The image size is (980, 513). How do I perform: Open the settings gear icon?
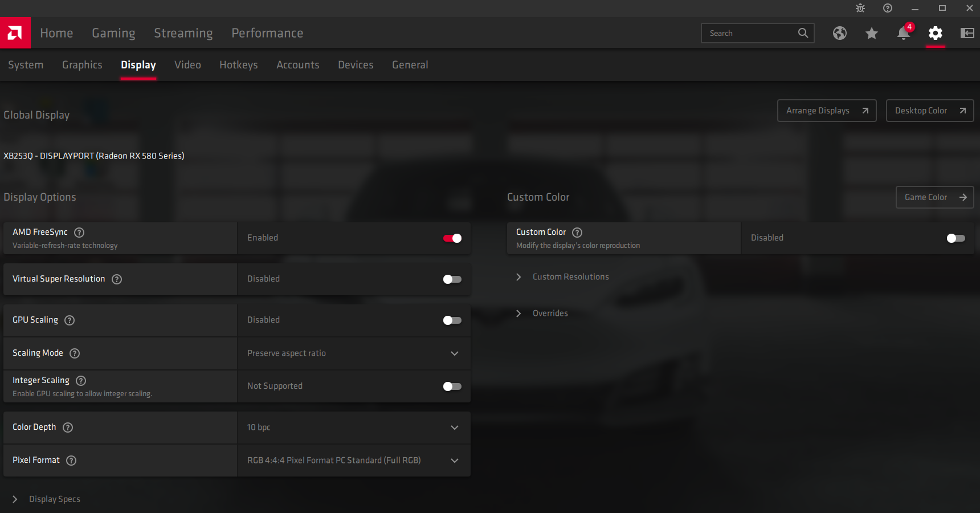click(x=936, y=33)
